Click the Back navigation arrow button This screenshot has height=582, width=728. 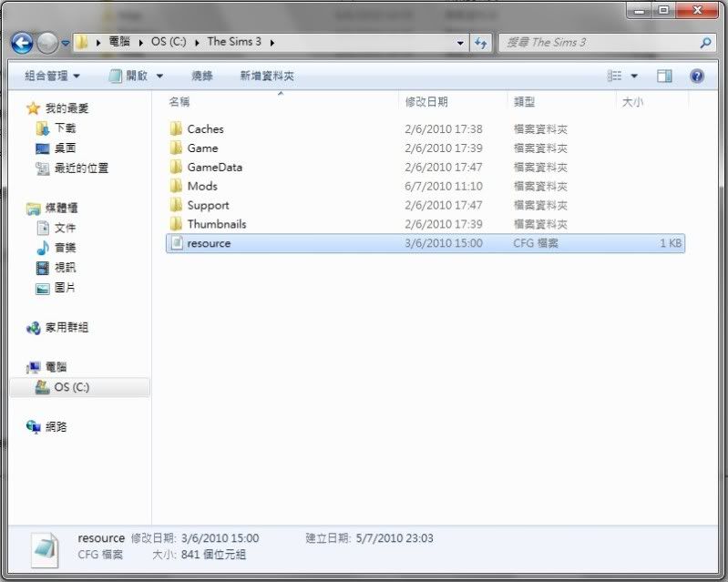pos(23,42)
